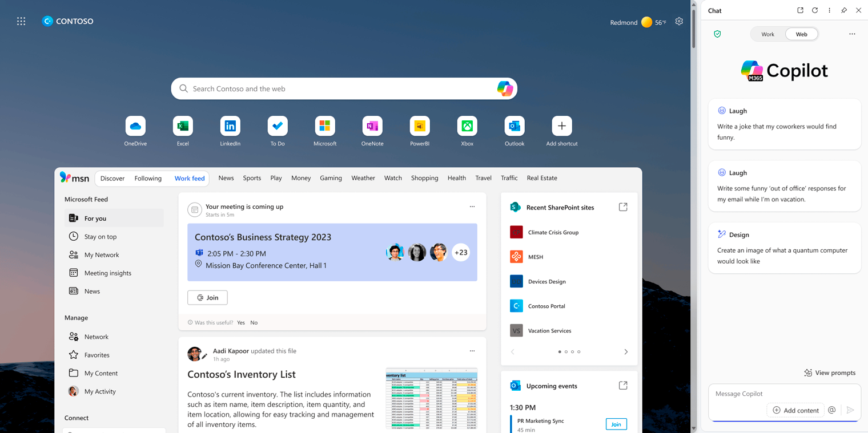Open the Outlook shortcut
The image size is (868, 433).
[x=515, y=126]
